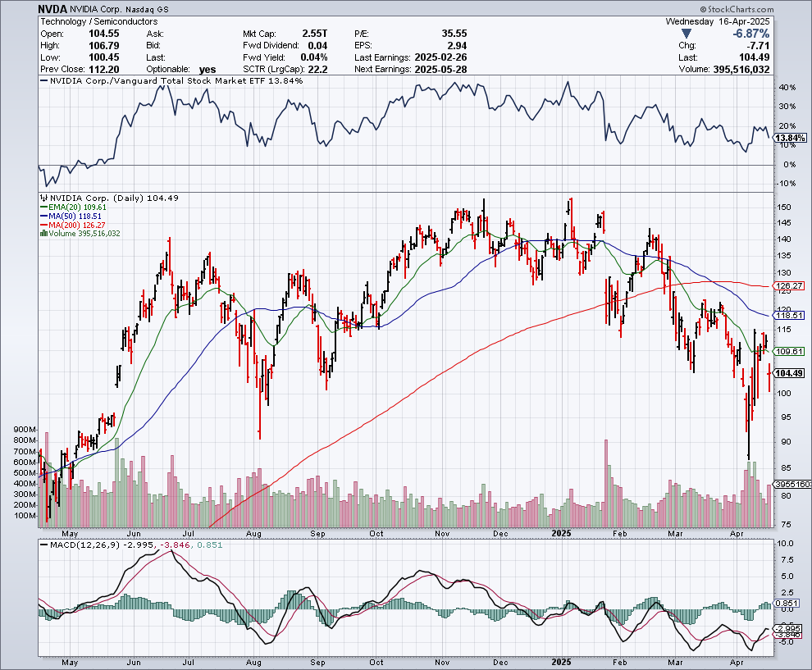This screenshot has width=812, height=670.
Task: Click the Prev Close value 112.20
Action: point(103,70)
